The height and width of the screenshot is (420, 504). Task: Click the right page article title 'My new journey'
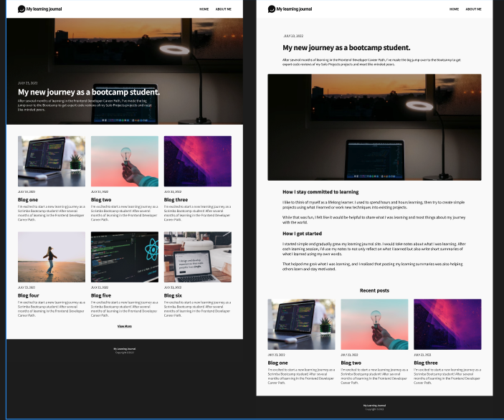346,48
